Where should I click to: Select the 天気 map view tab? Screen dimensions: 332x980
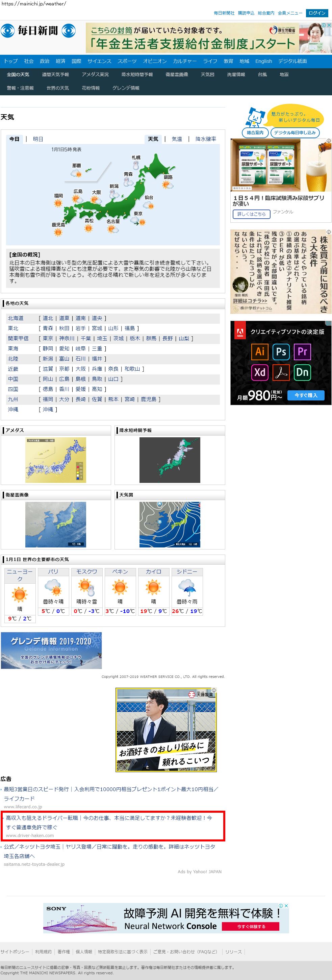(153, 139)
